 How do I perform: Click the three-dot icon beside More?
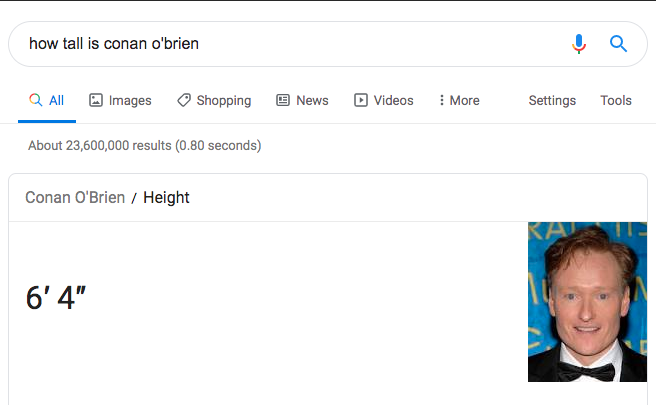441,100
